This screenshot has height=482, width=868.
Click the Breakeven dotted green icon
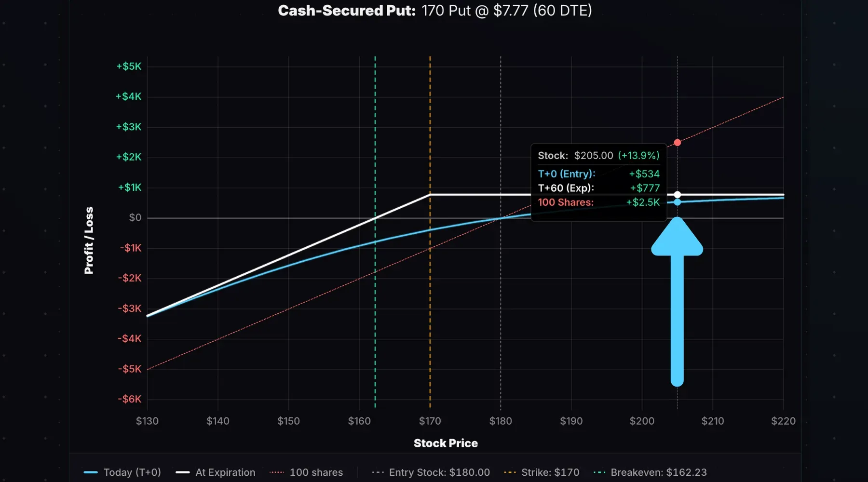click(x=599, y=472)
